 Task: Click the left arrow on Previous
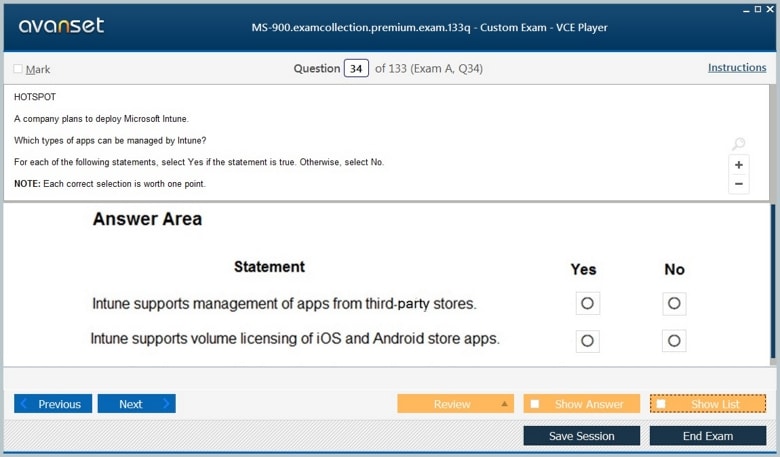tap(24, 404)
